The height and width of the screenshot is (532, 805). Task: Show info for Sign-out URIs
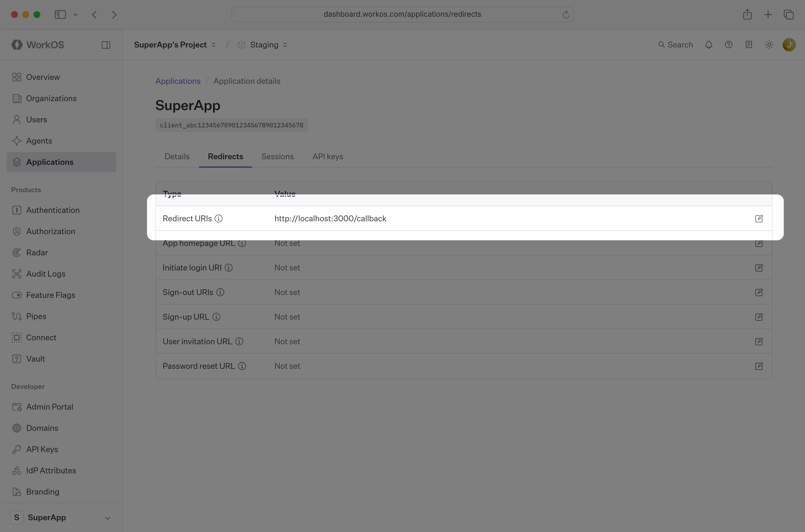tap(220, 292)
